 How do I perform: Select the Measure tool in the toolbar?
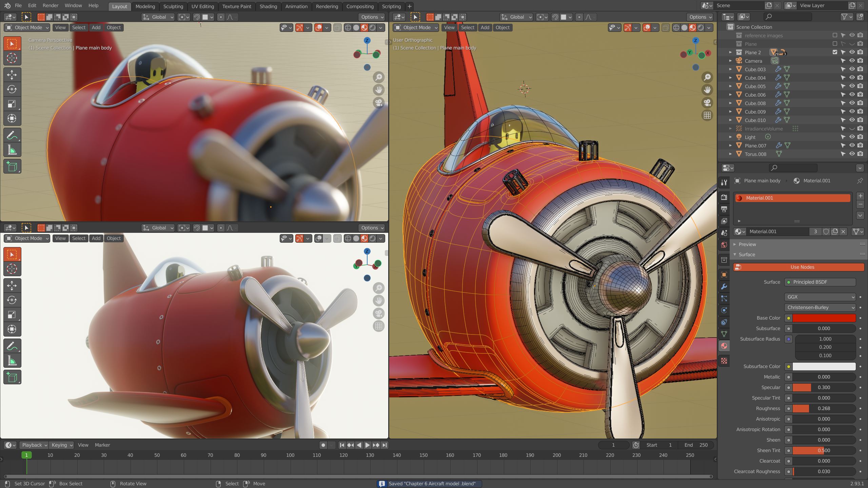click(12, 149)
